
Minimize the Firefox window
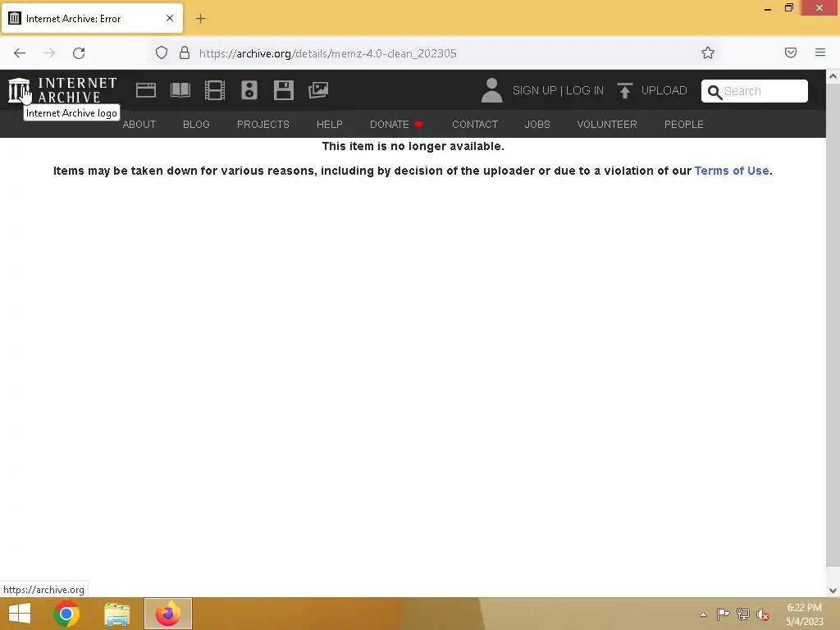[768, 9]
